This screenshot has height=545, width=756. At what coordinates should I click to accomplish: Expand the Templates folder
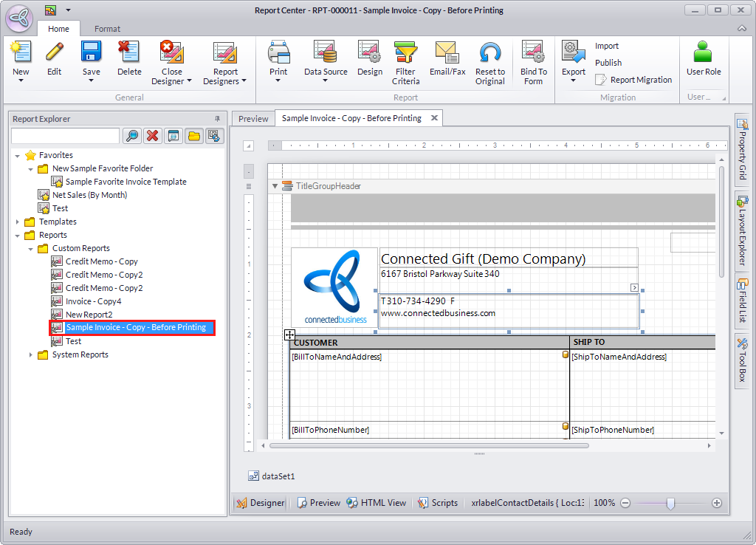(x=18, y=222)
